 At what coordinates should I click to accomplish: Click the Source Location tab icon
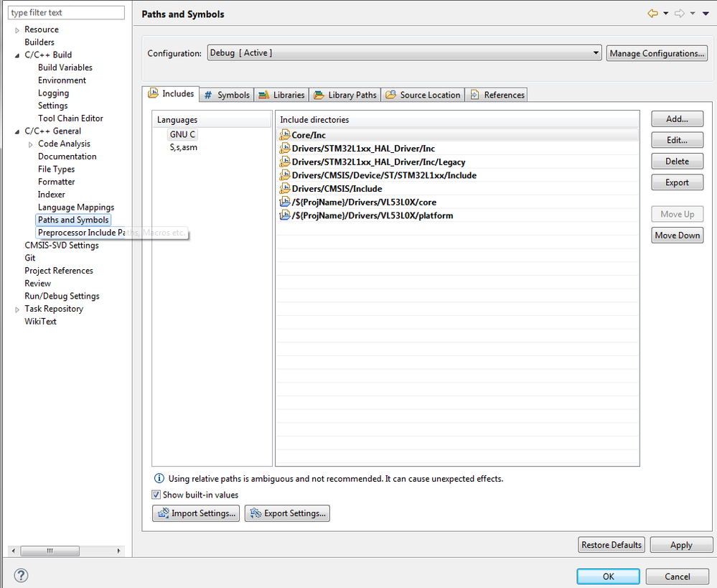[x=391, y=95]
